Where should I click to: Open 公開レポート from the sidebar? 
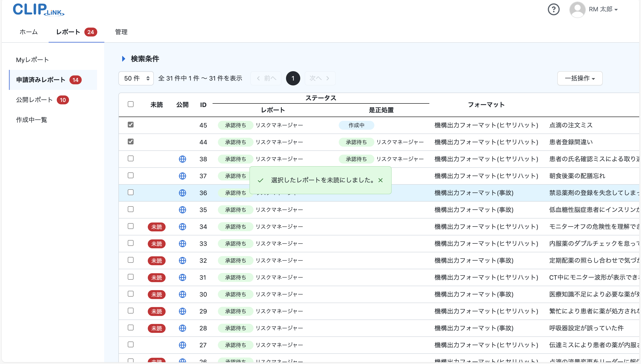34,99
